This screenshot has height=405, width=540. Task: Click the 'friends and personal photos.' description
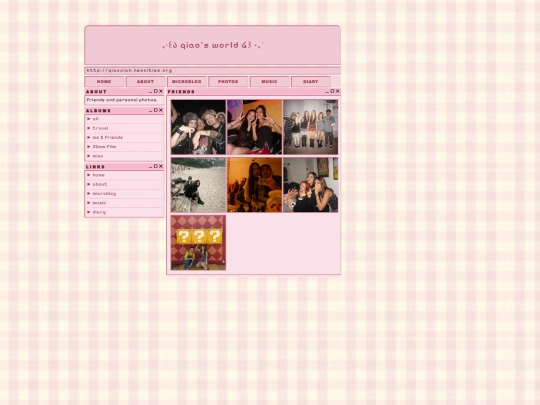pos(122,100)
